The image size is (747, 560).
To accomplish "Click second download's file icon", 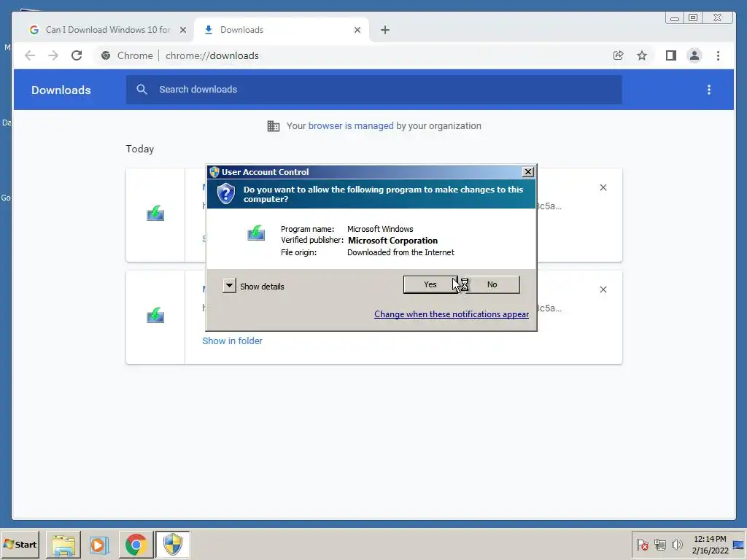I will click(x=155, y=315).
